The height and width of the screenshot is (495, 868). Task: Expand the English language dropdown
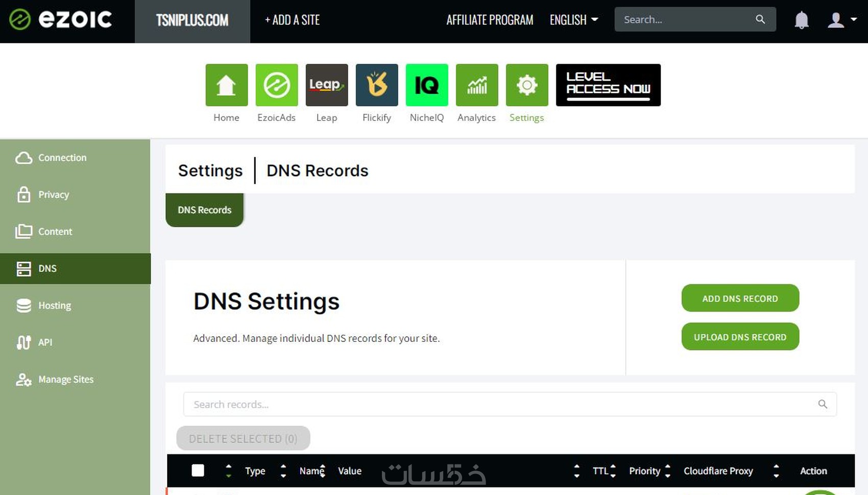(574, 20)
